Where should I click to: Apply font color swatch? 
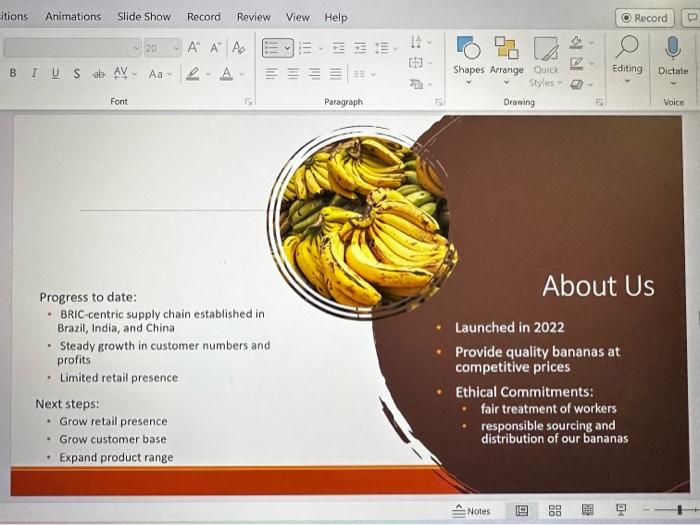(227, 74)
